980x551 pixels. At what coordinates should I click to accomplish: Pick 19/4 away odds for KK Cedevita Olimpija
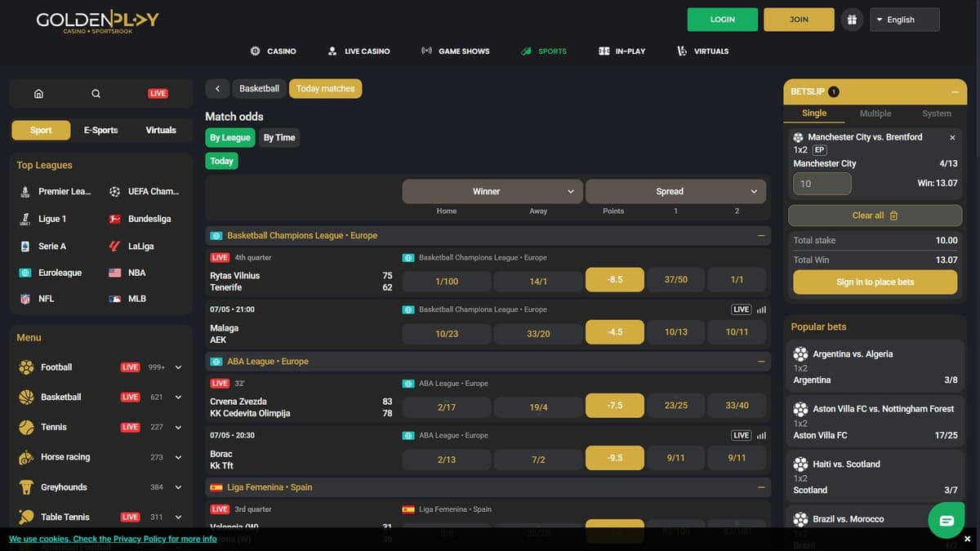pyautogui.click(x=538, y=407)
